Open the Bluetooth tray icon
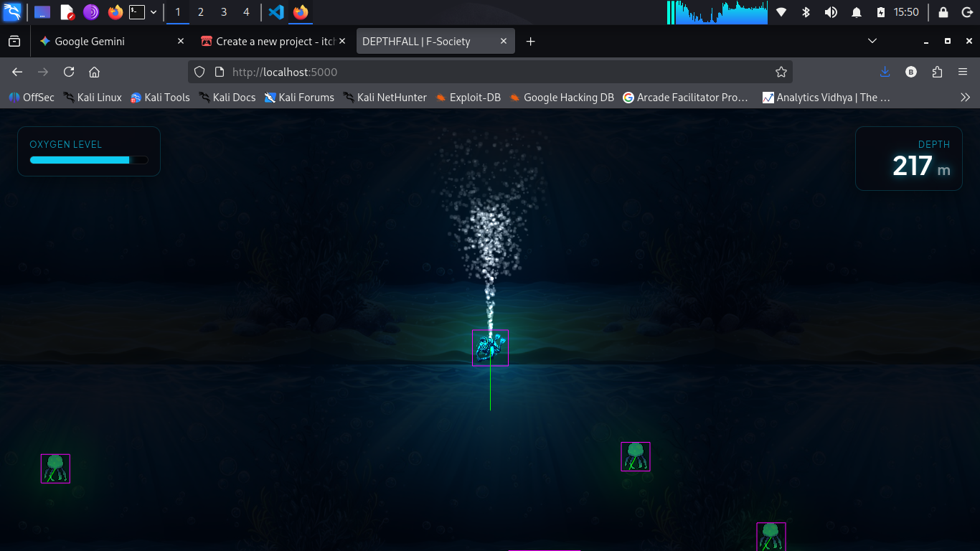This screenshot has width=980, height=551. coord(806,12)
